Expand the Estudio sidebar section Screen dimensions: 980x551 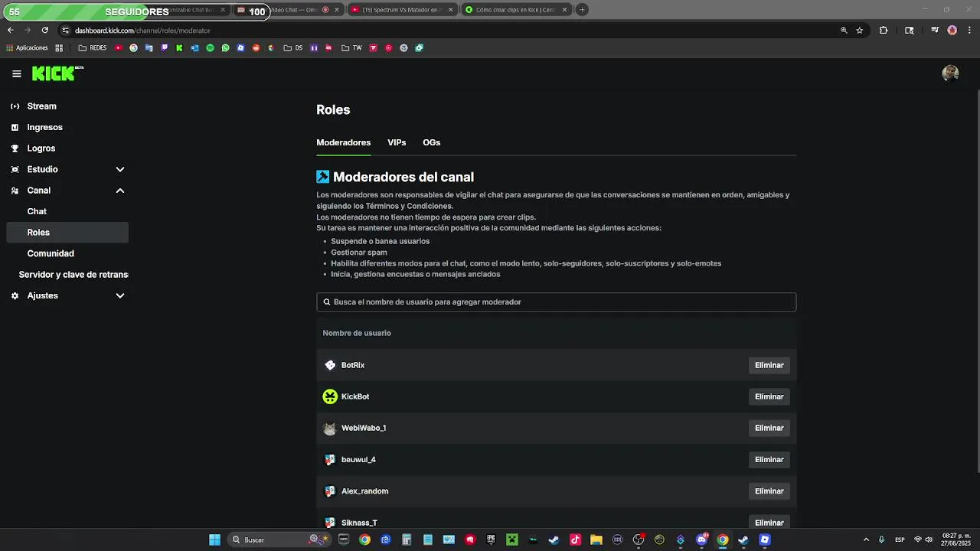pos(67,169)
